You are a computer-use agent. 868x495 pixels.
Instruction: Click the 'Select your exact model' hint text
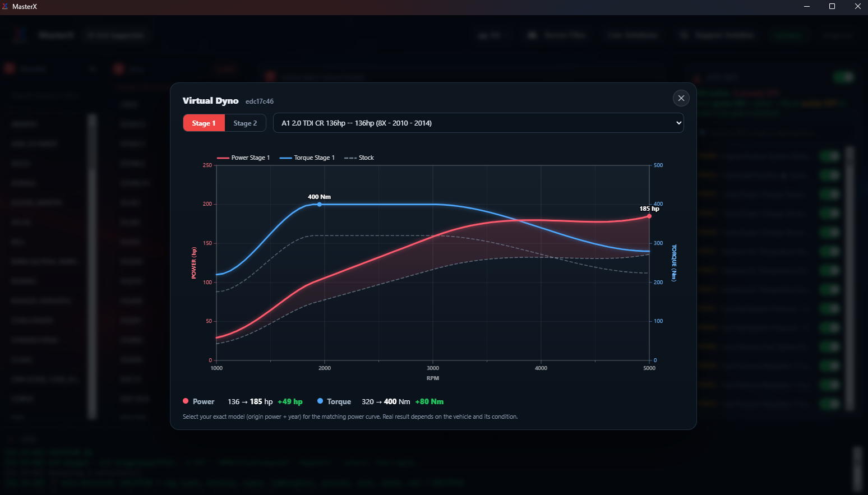coord(350,417)
